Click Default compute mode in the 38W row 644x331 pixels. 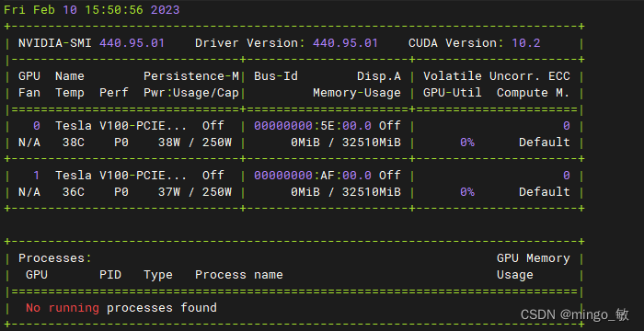coord(545,143)
